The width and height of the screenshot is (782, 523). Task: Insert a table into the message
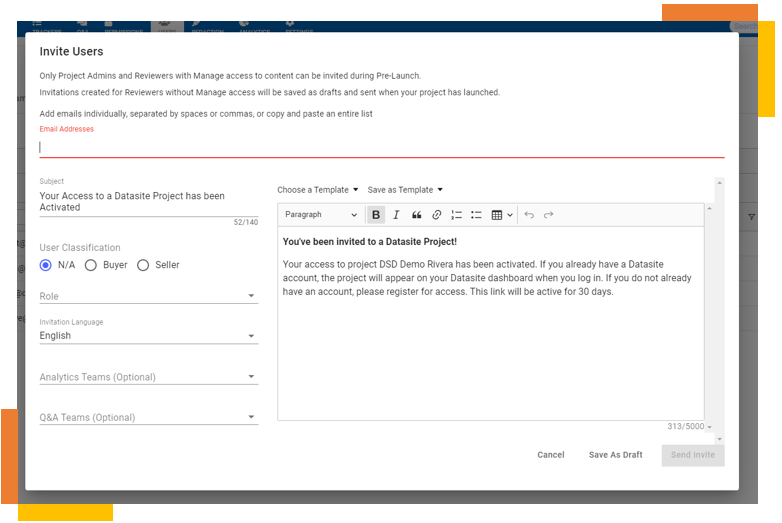coord(501,215)
